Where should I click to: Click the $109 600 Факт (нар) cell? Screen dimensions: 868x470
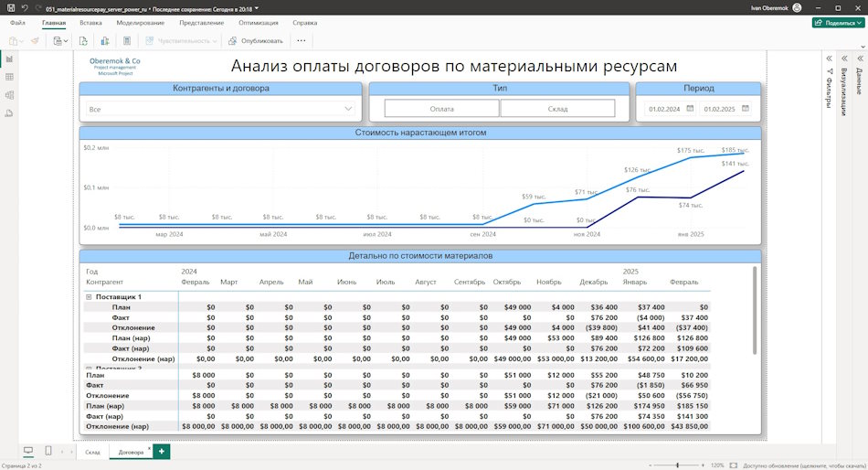click(x=694, y=348)
